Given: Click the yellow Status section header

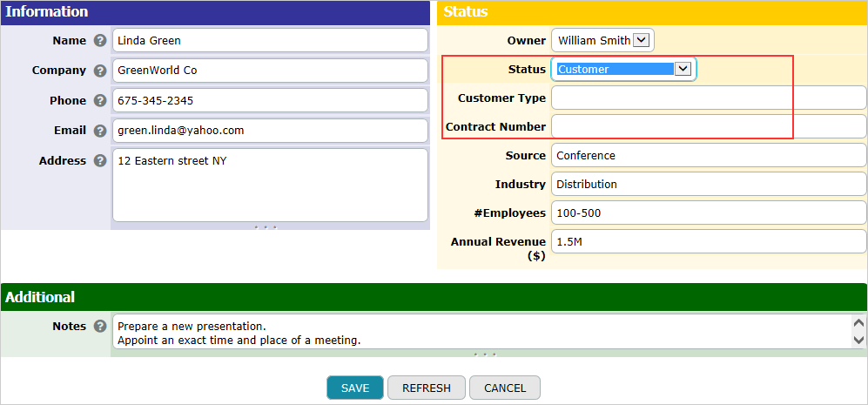Looking at the screenshot, I should (652, 12).
